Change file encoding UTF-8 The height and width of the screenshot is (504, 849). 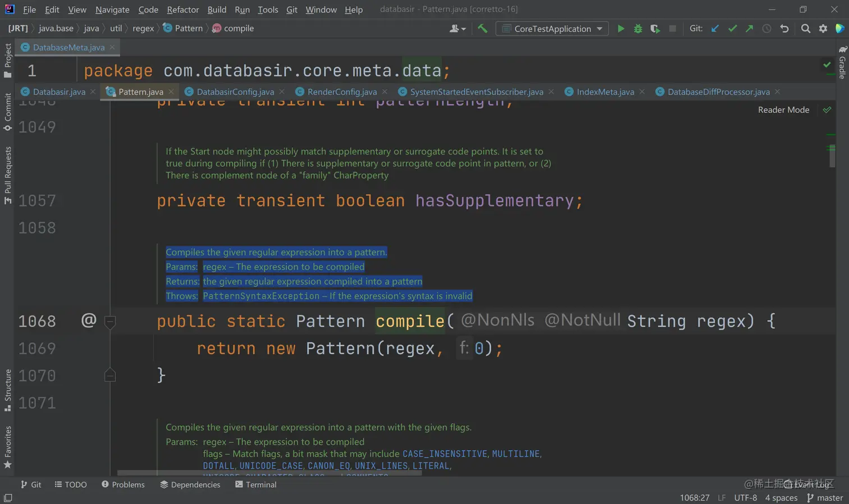click(x=746, y=498)
